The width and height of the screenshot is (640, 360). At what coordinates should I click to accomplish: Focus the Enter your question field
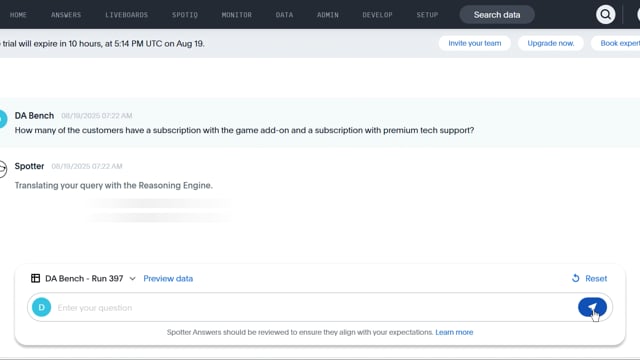pos(314,307)
